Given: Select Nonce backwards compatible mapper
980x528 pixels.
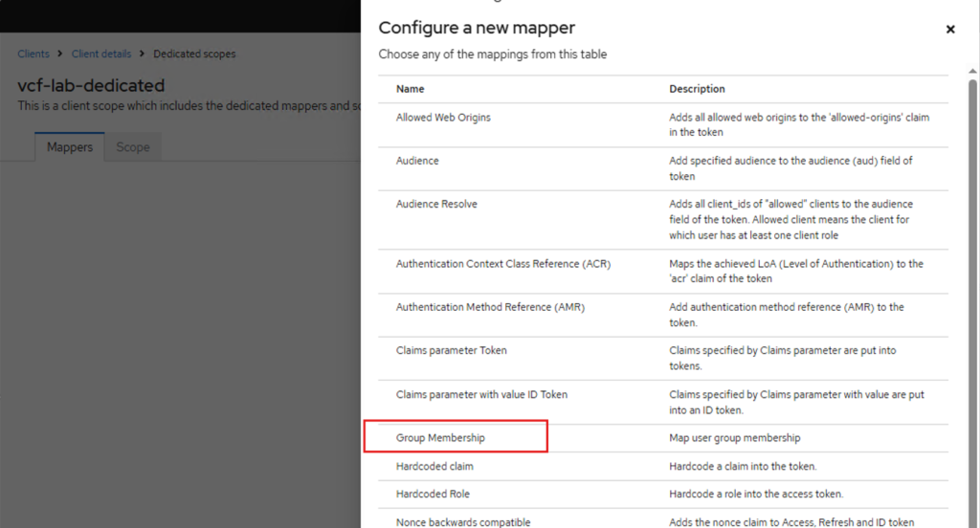Looking at the screenshot, I should 463,522.
